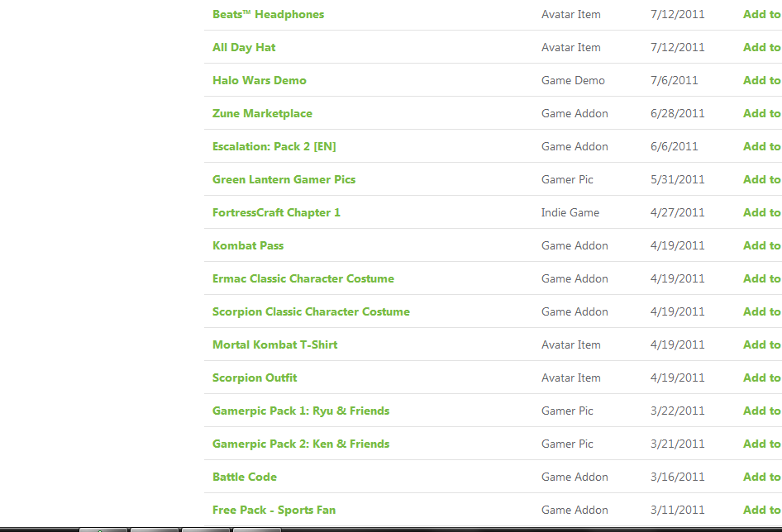Image resolution: width=782 pixels, height=532 pixels.
Task: Select date 4/19/2011 in Kombat Pass row
Action: (678, 246)
